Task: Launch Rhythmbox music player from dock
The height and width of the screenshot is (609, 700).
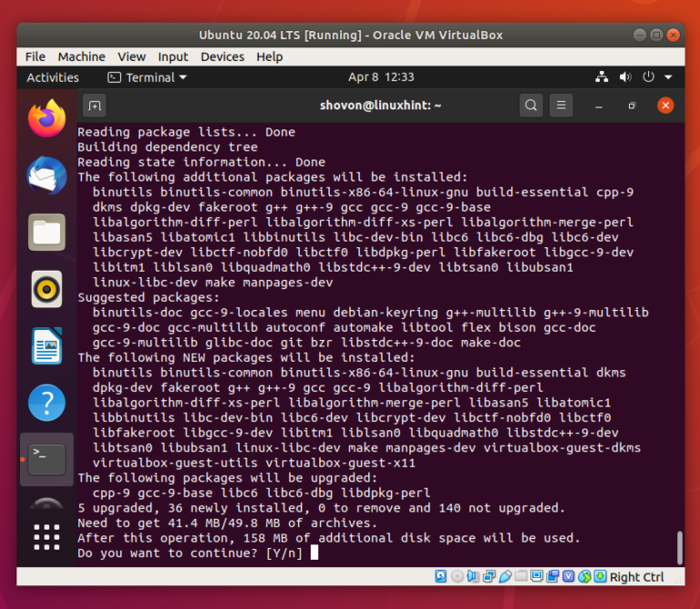Action: (x=46, y=289)
